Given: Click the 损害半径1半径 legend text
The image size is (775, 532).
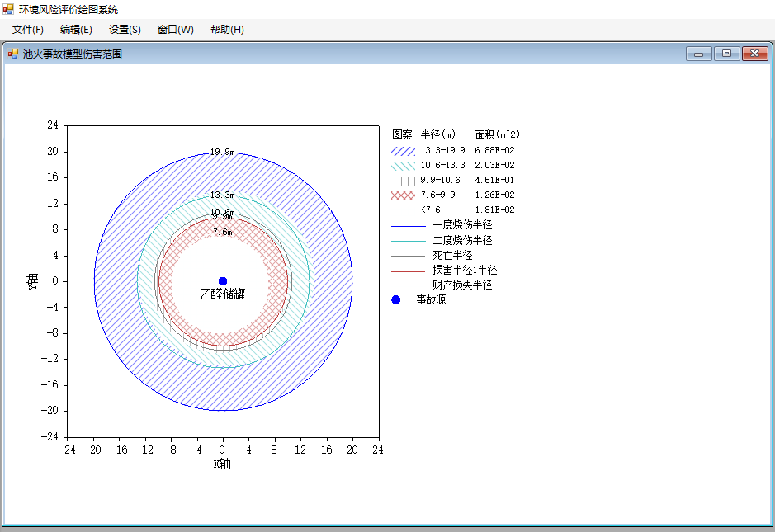Looking at the screenshot, I should coord(465,271).
